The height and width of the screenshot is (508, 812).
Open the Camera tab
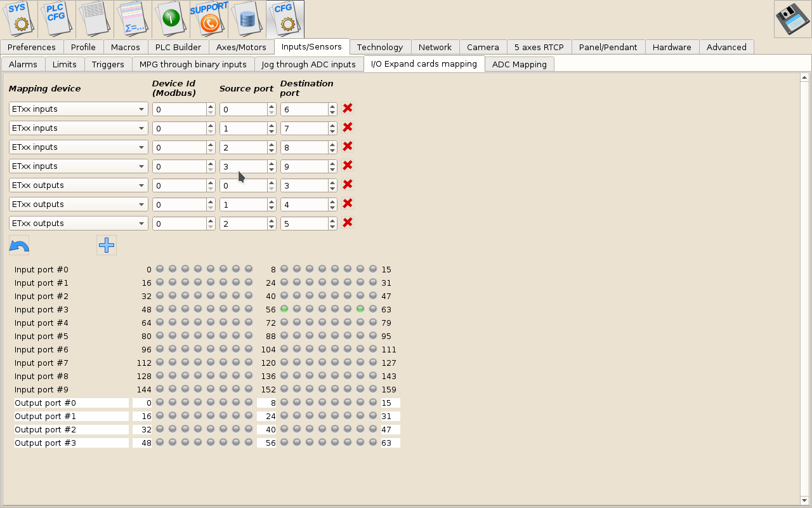click(x=483, y=47)
